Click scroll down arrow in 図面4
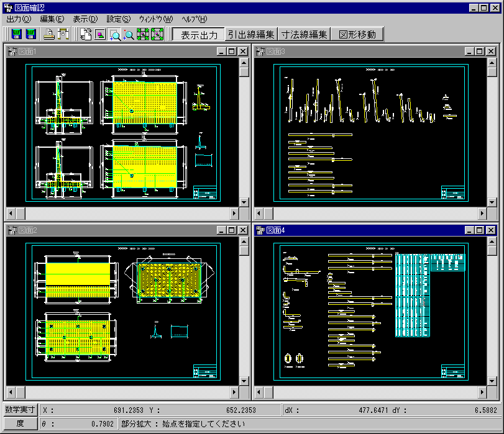 click(492, 381)
